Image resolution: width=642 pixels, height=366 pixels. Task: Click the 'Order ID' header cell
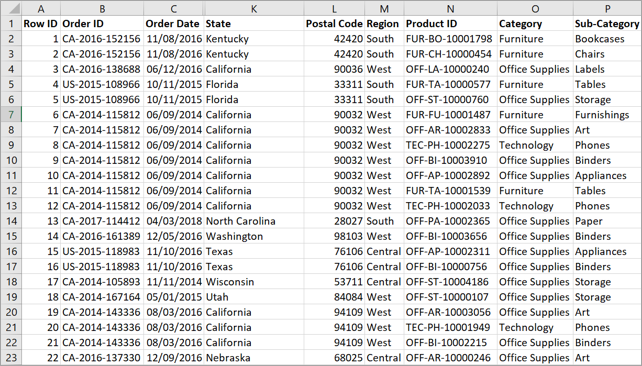click(102, 24)
